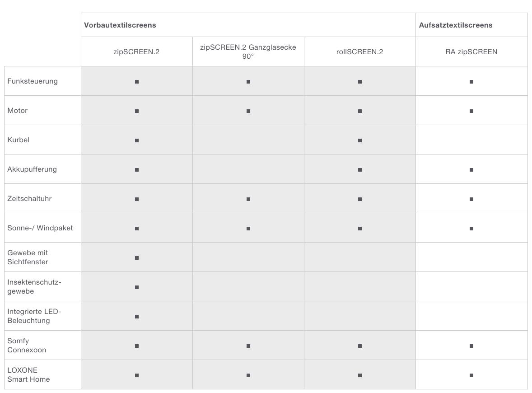Click the RA zipSCREEN column heading
532x393 pixels.
[471, 51]
